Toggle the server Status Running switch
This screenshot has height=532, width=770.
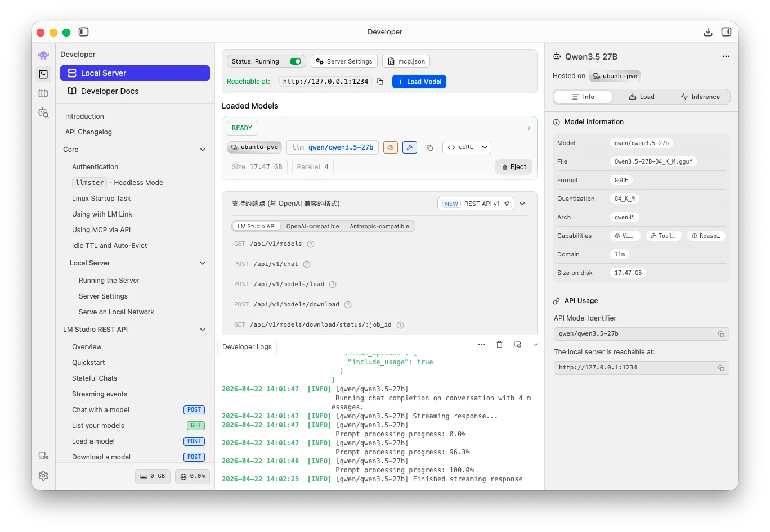[295, 61]
